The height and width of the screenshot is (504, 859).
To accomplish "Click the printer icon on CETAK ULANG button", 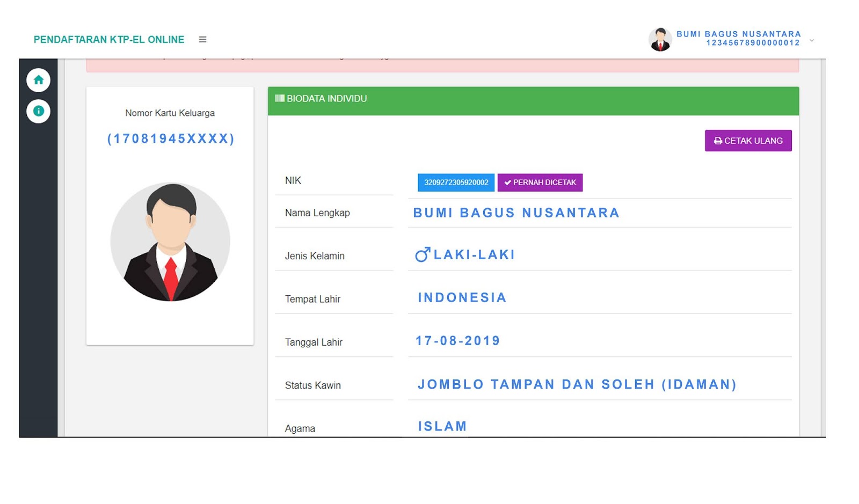I will (717, 141).
